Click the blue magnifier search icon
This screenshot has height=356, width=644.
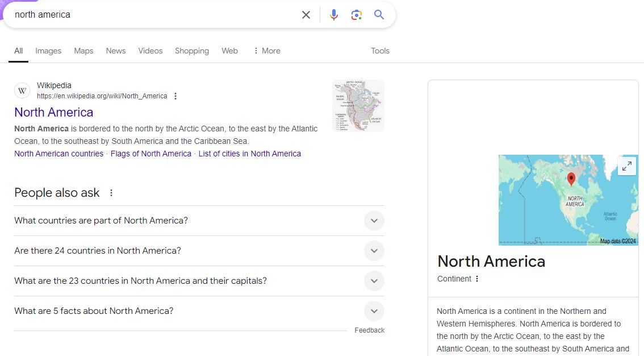pyautogui.click(x=379, y=15)
